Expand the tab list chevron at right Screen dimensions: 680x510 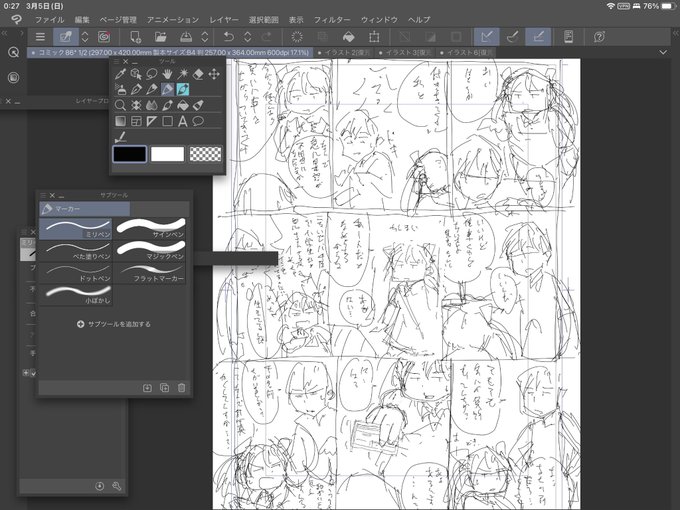[x=663, y=52]
